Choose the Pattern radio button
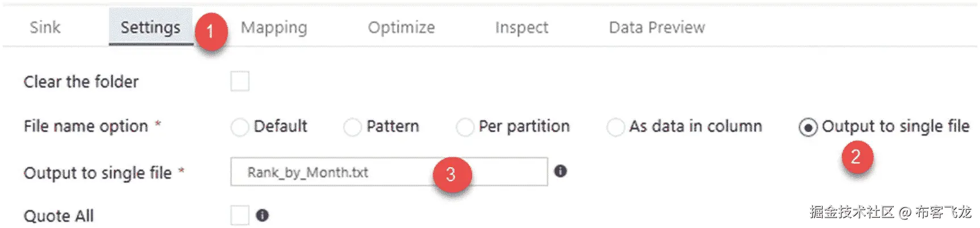The image size is (980, 228). (x=352, y=127)
